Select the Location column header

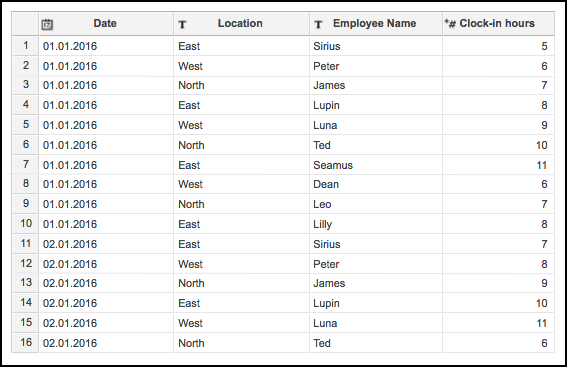tap(242, 24)
